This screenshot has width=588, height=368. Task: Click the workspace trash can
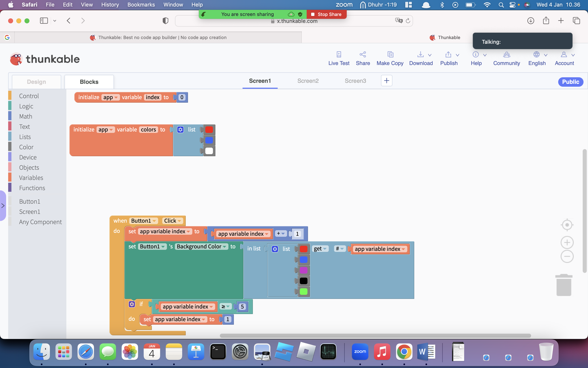click(x=564, y=285)
